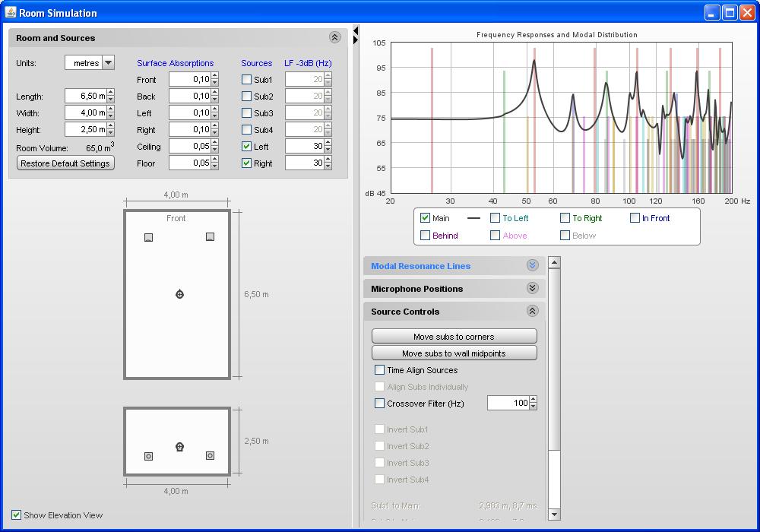
Task: Enable the To Left response trace
Action: pos(496,218)
